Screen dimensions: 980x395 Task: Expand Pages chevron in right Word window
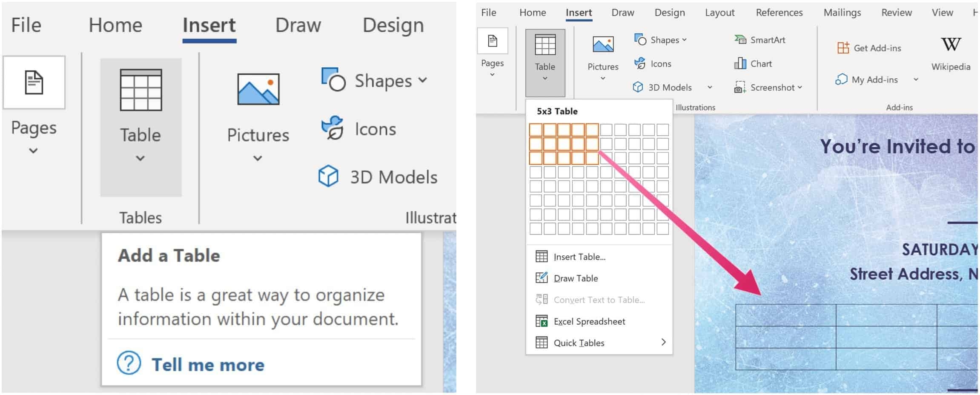(x=493, y=75)
